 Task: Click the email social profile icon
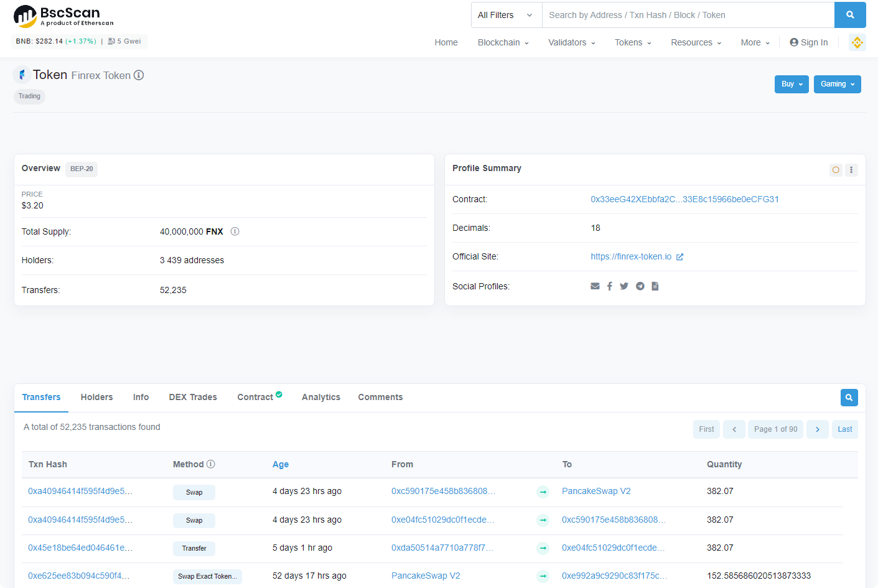[x=595, y=286]
